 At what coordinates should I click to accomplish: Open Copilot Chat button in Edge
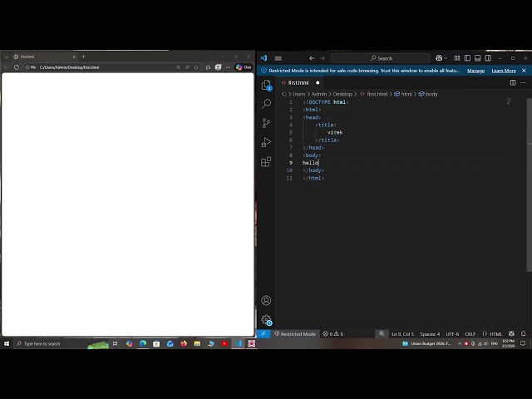click(244, 67)
